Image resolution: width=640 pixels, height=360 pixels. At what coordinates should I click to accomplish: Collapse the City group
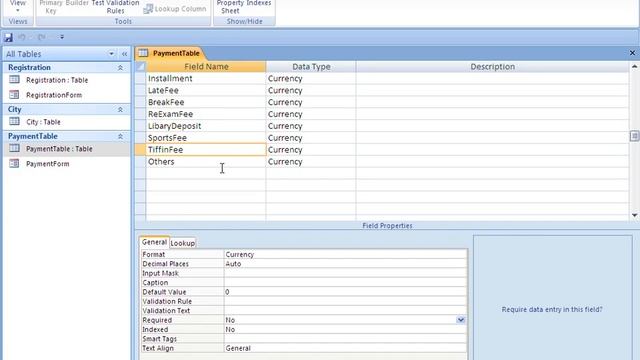click(x=120, y=109)
